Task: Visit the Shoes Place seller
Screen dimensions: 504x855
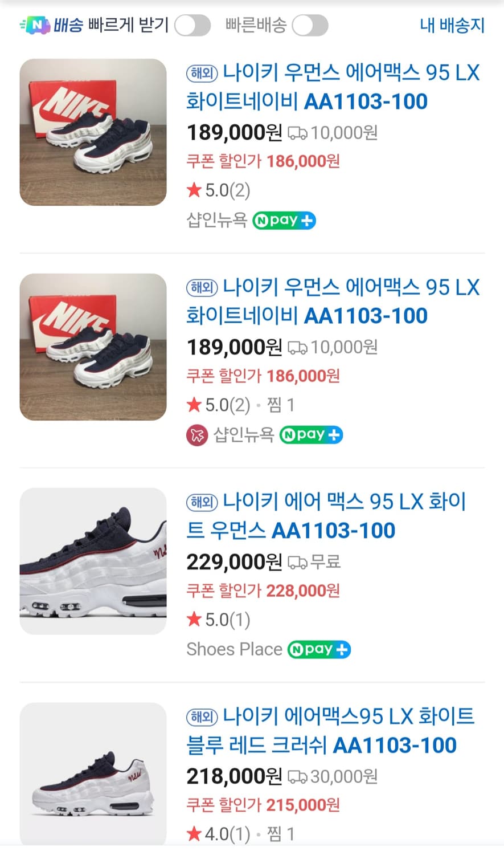Action: 234,649
